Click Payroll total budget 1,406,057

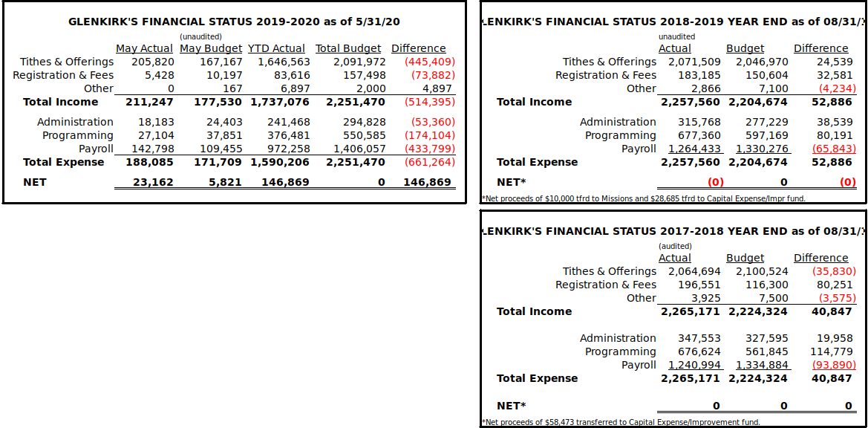pyautogui.click(x=359, y=149)
